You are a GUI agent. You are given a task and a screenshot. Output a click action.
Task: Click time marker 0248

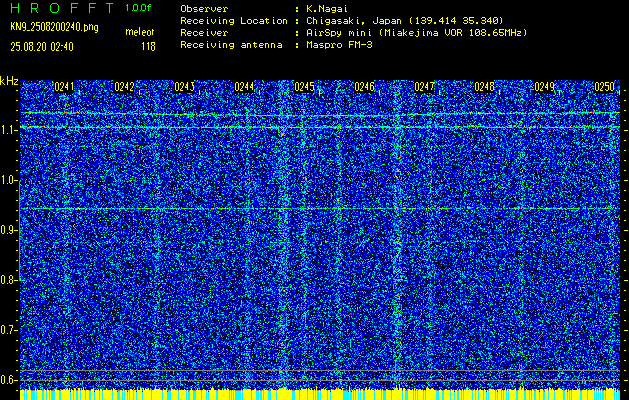(x=485, y=87)
